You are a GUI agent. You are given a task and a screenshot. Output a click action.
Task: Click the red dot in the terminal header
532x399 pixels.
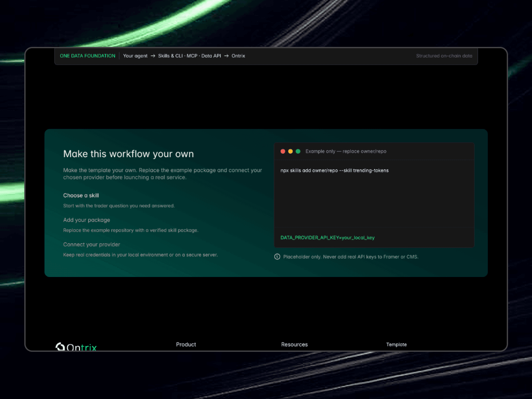tap(283, 151)
